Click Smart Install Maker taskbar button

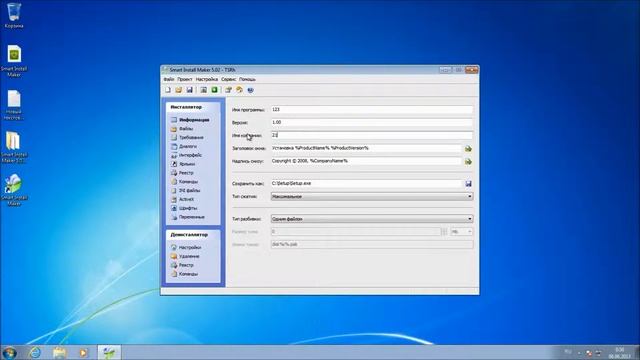coord(109,352)
